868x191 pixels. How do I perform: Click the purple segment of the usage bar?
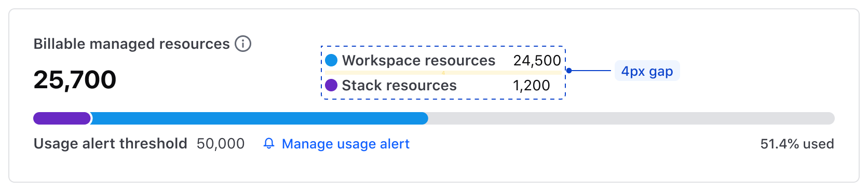click(62, 118)
